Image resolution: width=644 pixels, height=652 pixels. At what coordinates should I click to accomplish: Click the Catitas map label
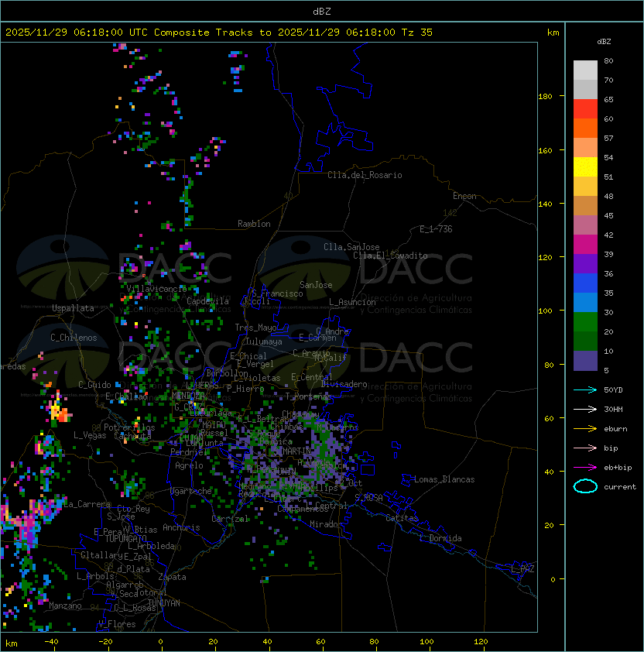pyautogui.click(x=402, y=518)
